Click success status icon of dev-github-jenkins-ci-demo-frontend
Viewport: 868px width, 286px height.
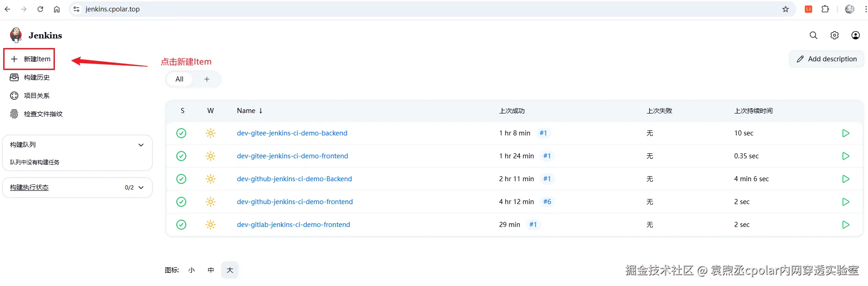pyautogui.click(x=181, y=202)
